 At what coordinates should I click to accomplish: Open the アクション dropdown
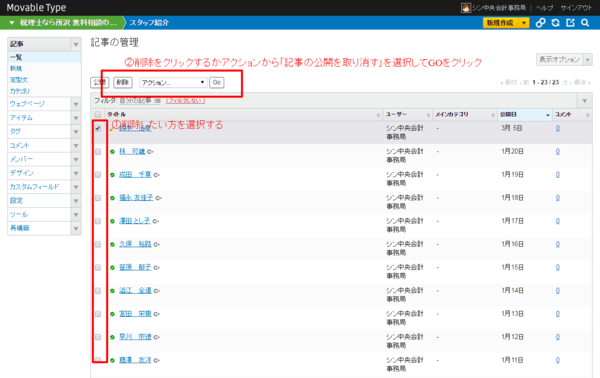click(x=173, y=83)
